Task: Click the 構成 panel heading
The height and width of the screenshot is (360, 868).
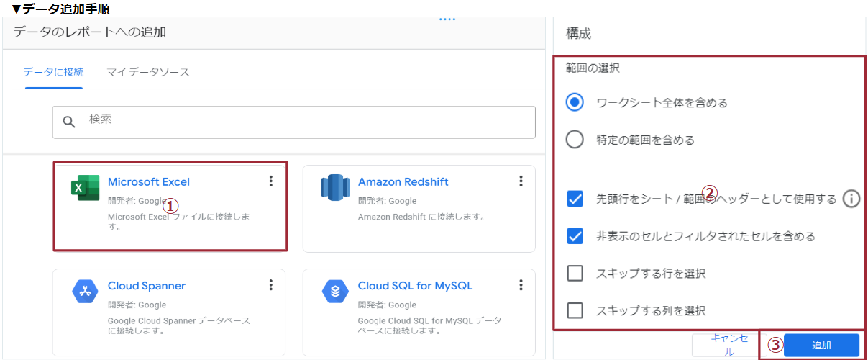Action: click(579, 33)
